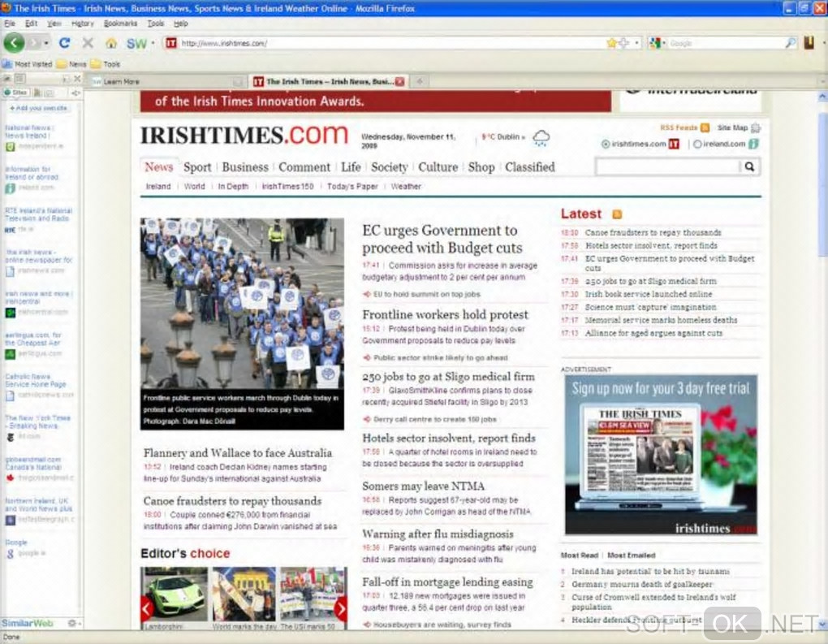
Task: Click the Latest RSS feed icon
Action: click(617, 214)
